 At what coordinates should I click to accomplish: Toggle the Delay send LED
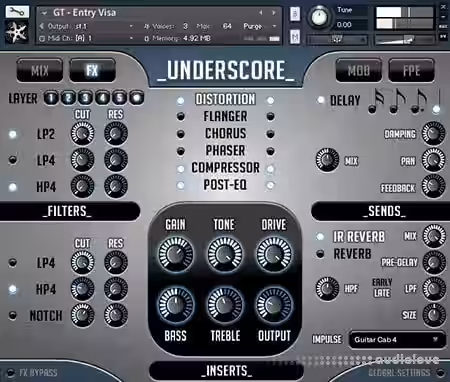tap(321, 100)
